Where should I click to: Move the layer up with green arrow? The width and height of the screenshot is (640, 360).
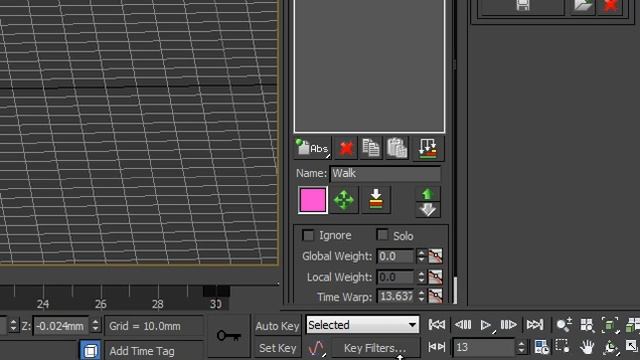tap(428, 193)
